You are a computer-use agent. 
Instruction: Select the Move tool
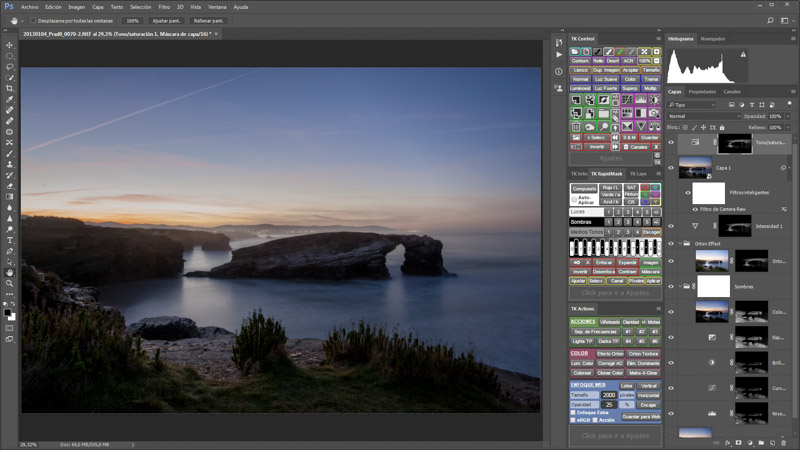[10, 46]
